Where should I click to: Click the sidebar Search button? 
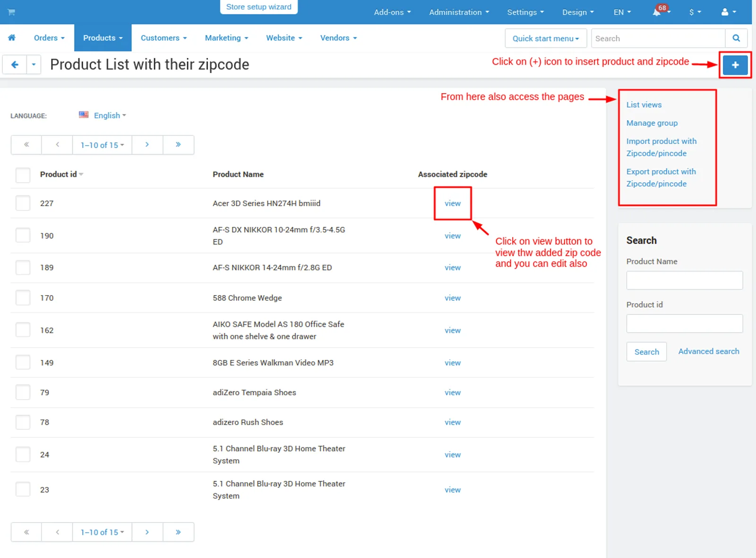point(646,352)
